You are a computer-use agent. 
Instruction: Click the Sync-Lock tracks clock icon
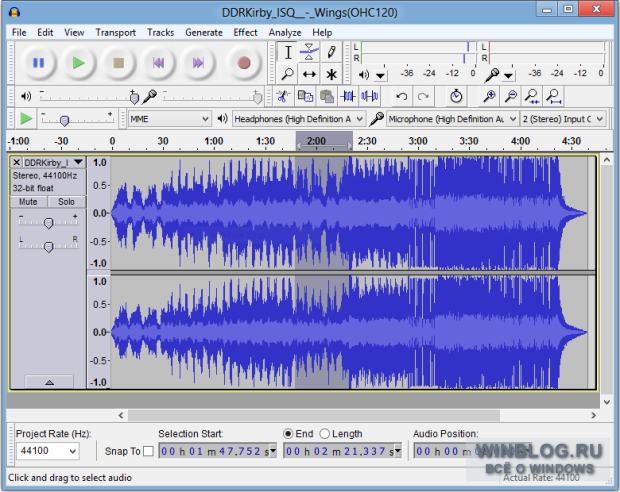[x=456, y=96]
